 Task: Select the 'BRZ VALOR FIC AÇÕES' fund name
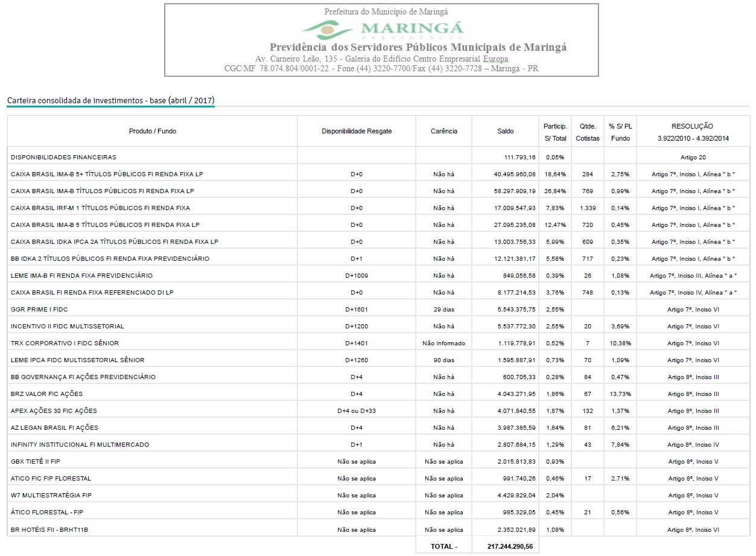coord(46,394)
